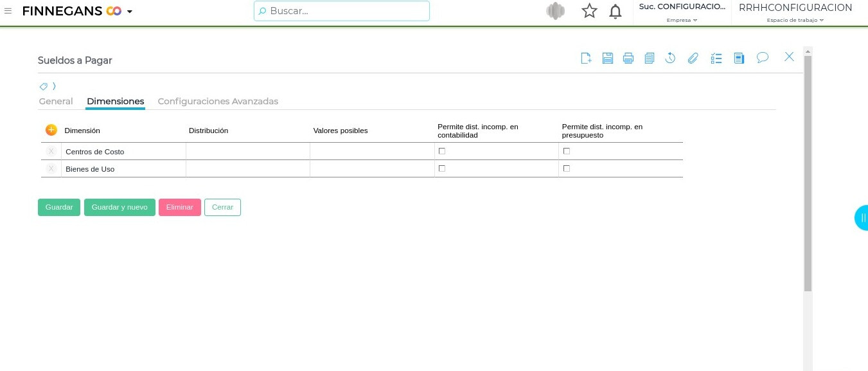Click the Suc. CONFIGURACIO... company name
This screenshot has height=371, width=868.
(x=682, y=6)
